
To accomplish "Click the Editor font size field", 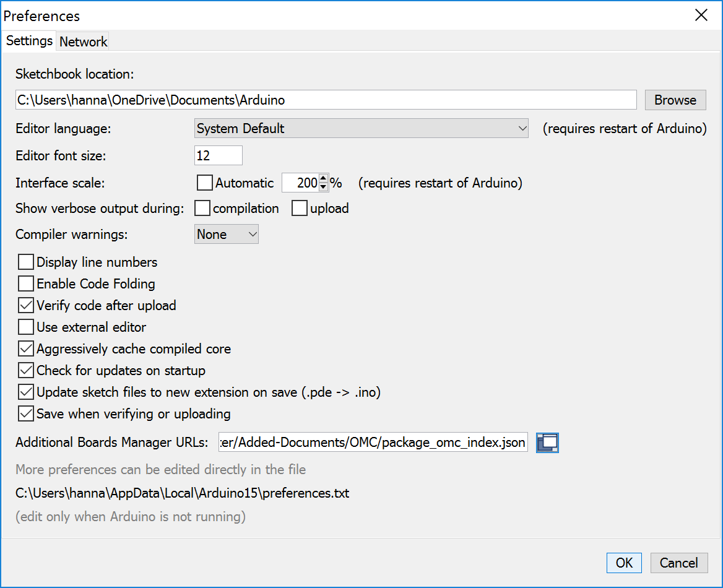I will pyautogui.click(x=218, y=155).
